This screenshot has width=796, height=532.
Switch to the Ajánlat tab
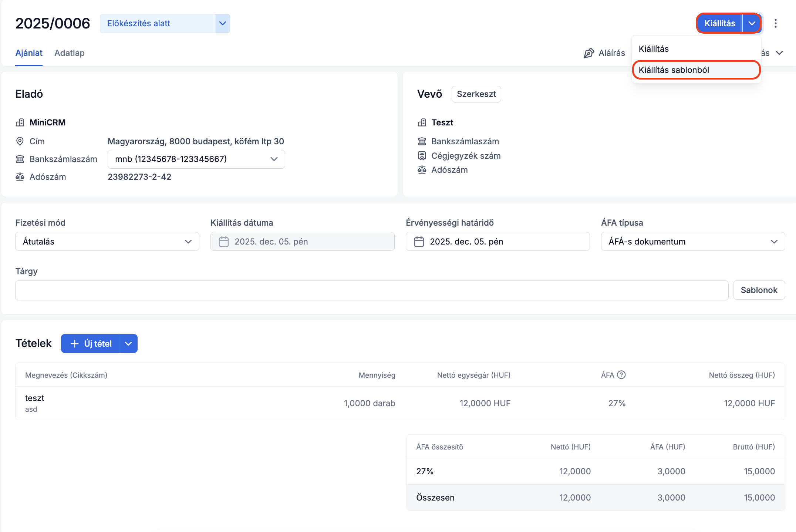pyautogui.click(x=29, y=53)
